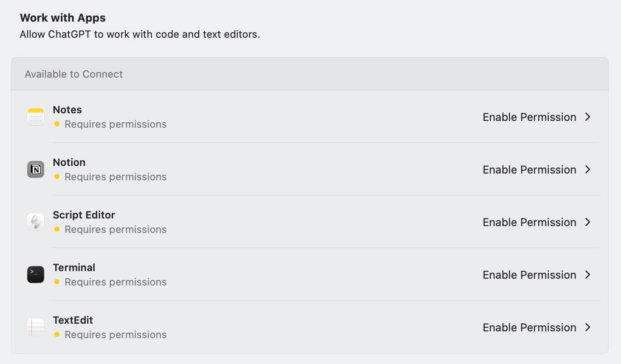621x364 pixels.
Task: Expand the Script Editor permission chevron
Action: click(x=588, y=222)
